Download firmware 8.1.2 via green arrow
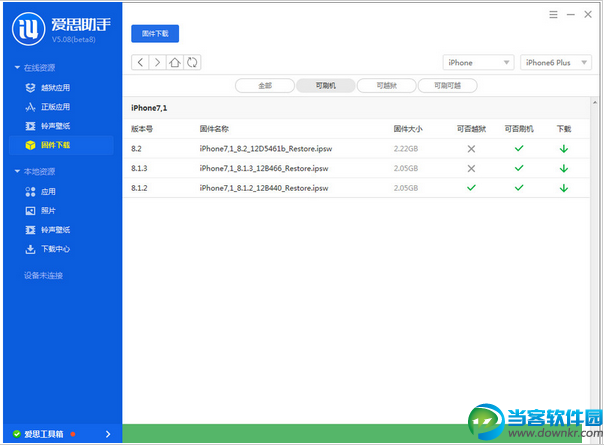 (564, 188)
